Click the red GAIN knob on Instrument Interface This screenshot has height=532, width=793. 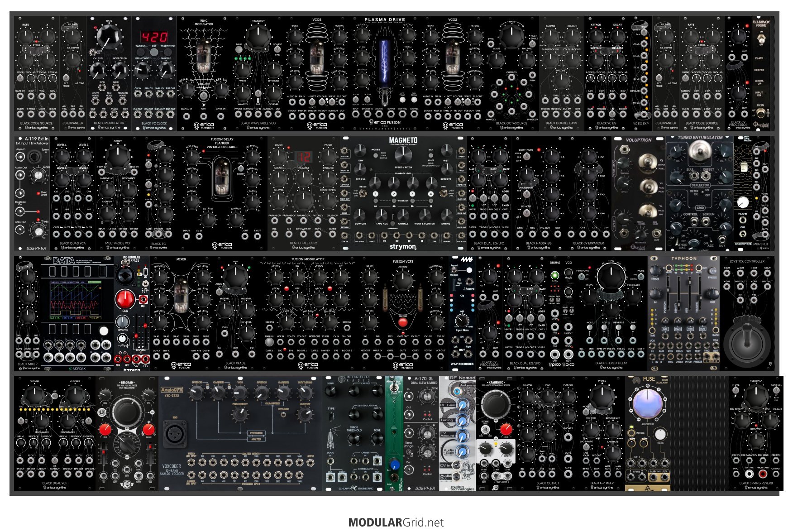pos(125,299)
